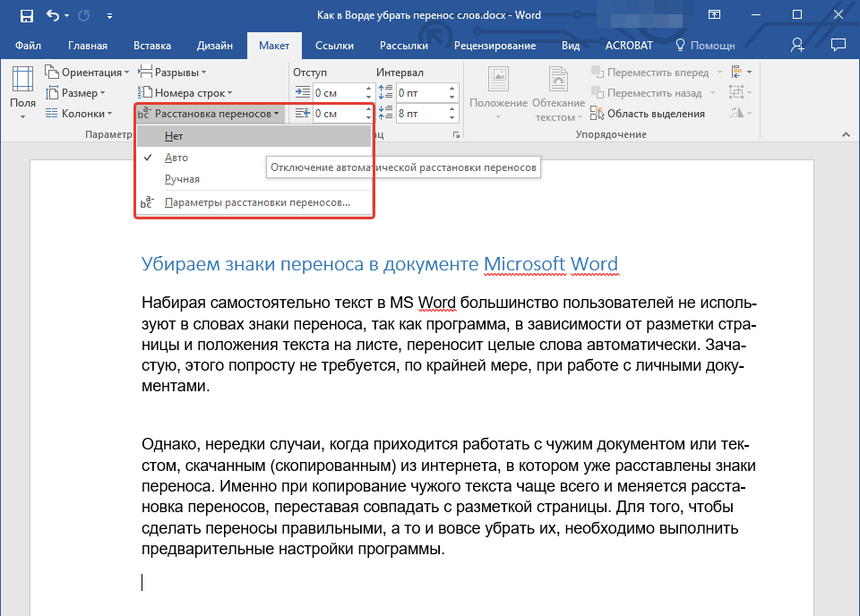
Task: Expand the Колонки dropdown
Action: (86, 114)
